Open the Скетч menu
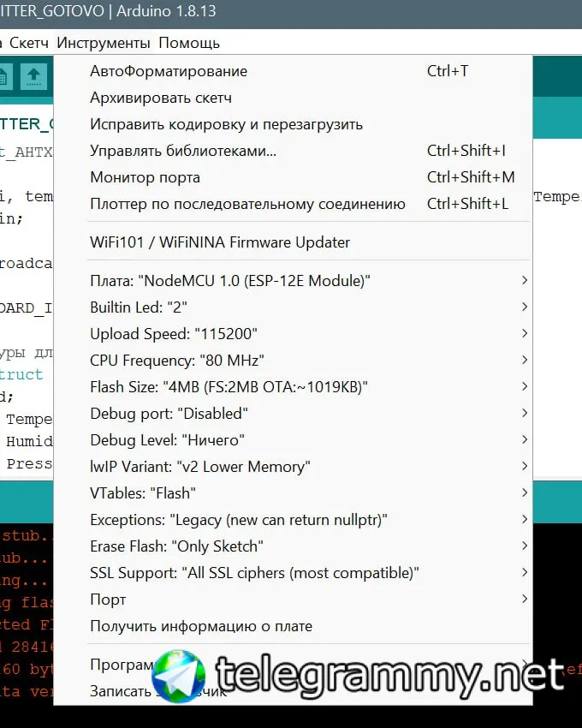Viewport: 582px width, 728px height. point(29,43)
